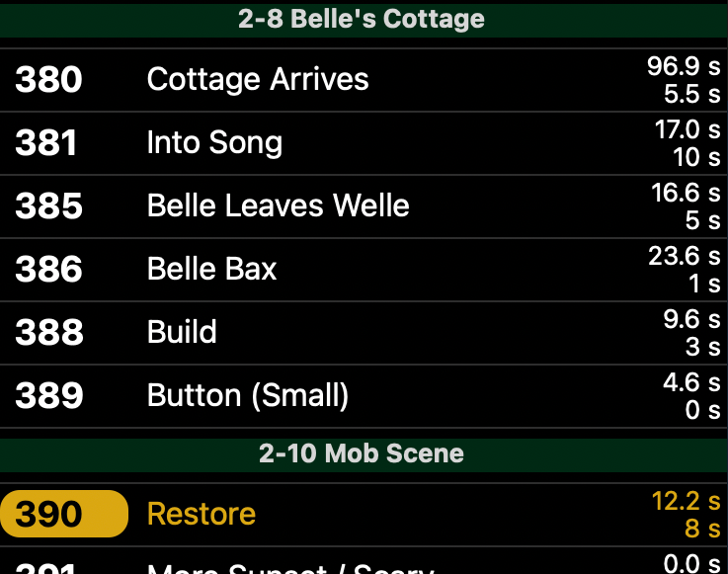Select cue number 380
Viewport: 728px width, 574px height.
[x=46, y=80]
